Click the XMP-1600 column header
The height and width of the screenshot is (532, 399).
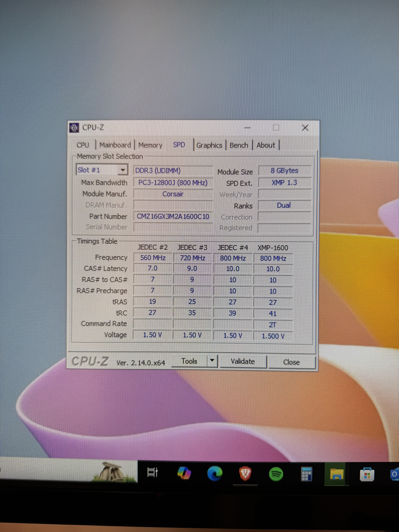(x=273, y=248)
